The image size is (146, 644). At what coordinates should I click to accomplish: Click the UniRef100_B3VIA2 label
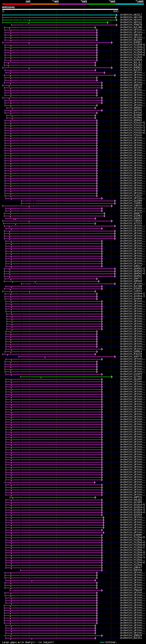[x=131, y=113]
